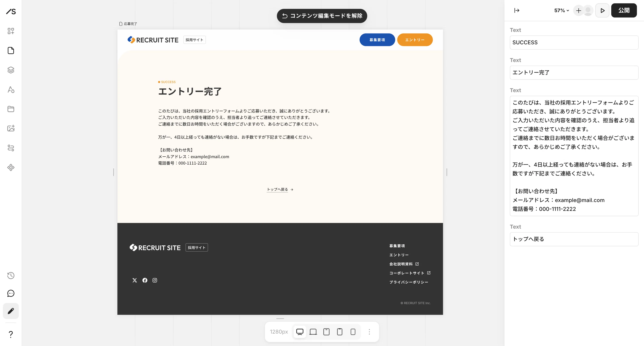Image resolution: width=644 pixels, height=346 pixels.
Task: Click the orange エントリー header button
Action: coord(415,40)
